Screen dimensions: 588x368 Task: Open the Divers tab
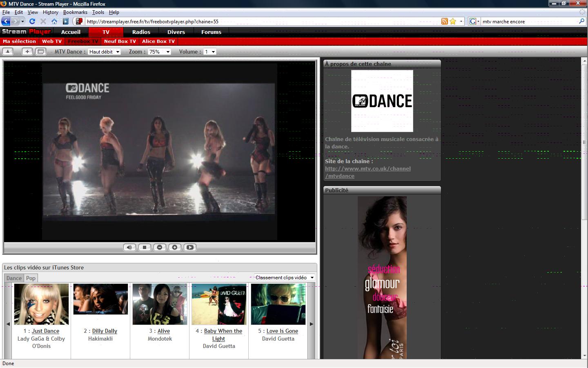click(176, 32)
